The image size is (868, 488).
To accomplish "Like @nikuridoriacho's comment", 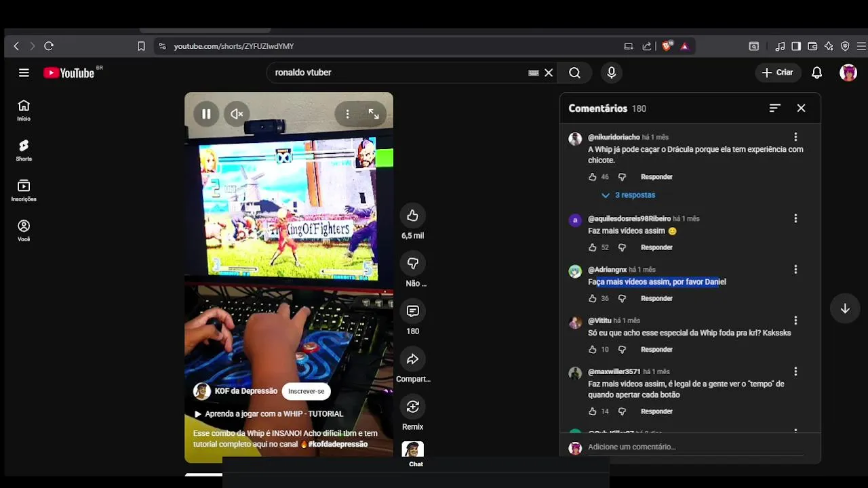I will (x=593, y=177).
